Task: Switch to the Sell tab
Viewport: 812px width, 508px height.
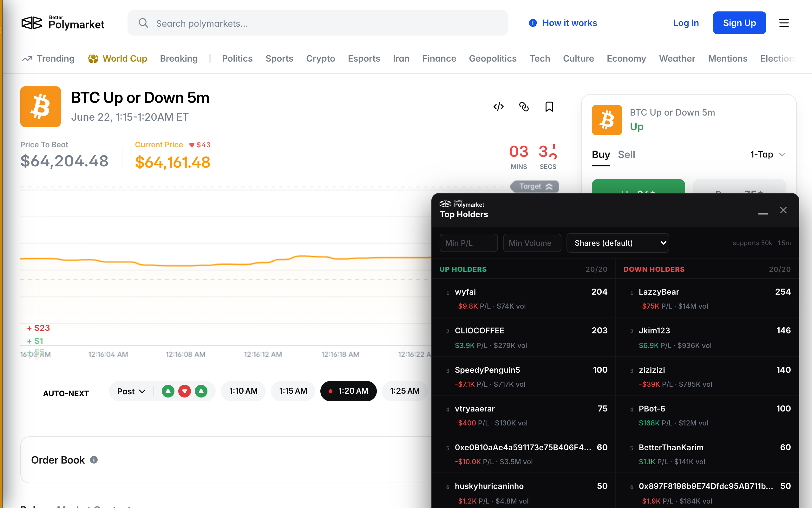Action: (626, 155)
